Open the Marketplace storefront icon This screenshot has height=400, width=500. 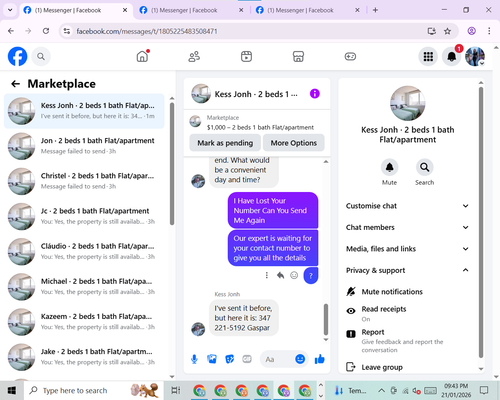[298, 56]
